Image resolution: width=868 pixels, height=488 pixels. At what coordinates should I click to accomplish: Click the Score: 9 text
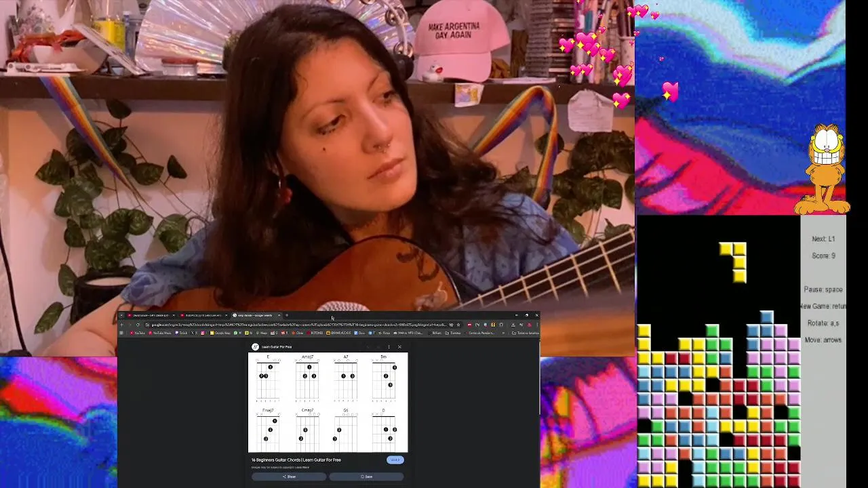pos(823,256)
